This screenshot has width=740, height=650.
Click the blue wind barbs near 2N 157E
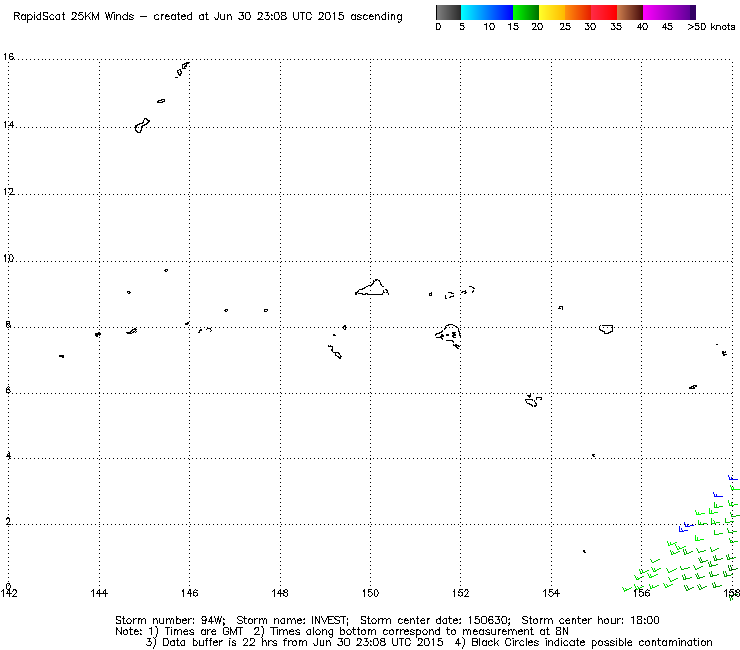pyautogui.click(x=686, y=527)
